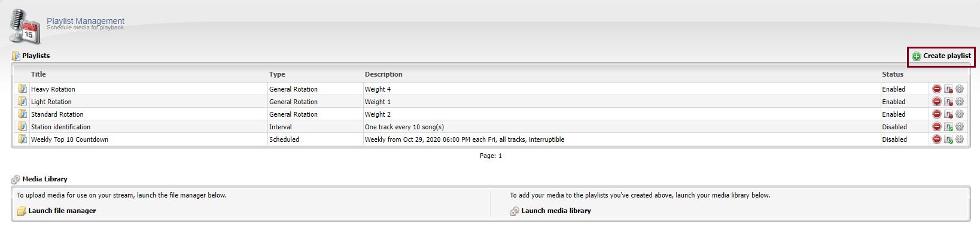Select the Standard Rotation title
This screenshot has width=980, height=246.
click(x=57, y=114)
